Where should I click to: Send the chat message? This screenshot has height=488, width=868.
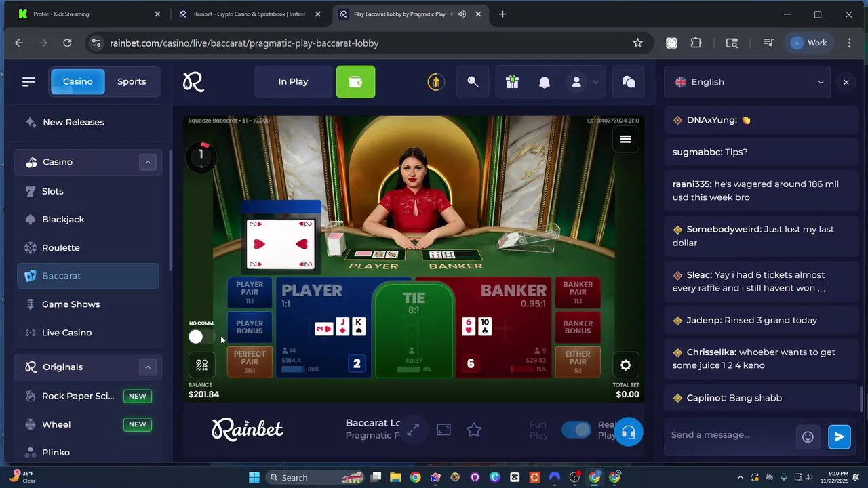[x=839, y=437]
